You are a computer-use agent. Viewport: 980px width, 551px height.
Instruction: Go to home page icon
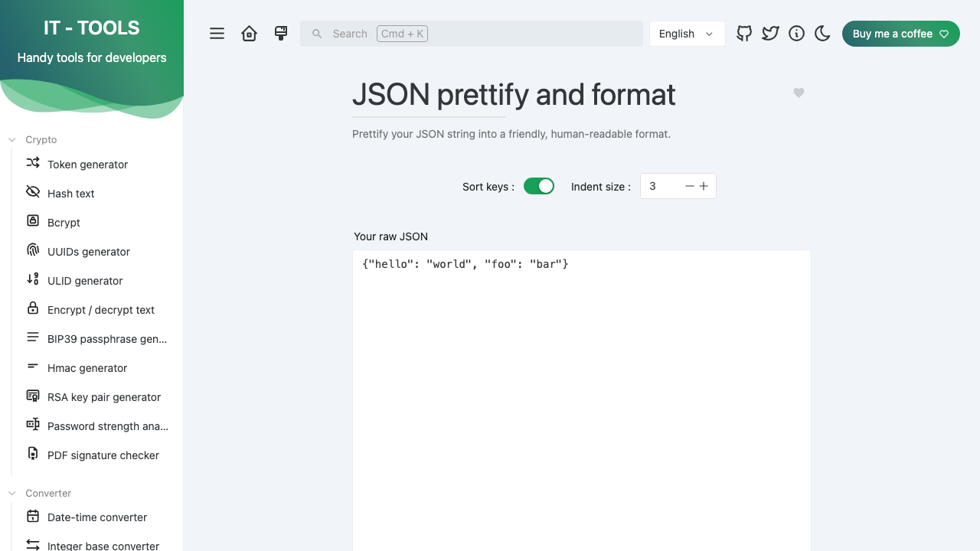[x=250, y=34]
